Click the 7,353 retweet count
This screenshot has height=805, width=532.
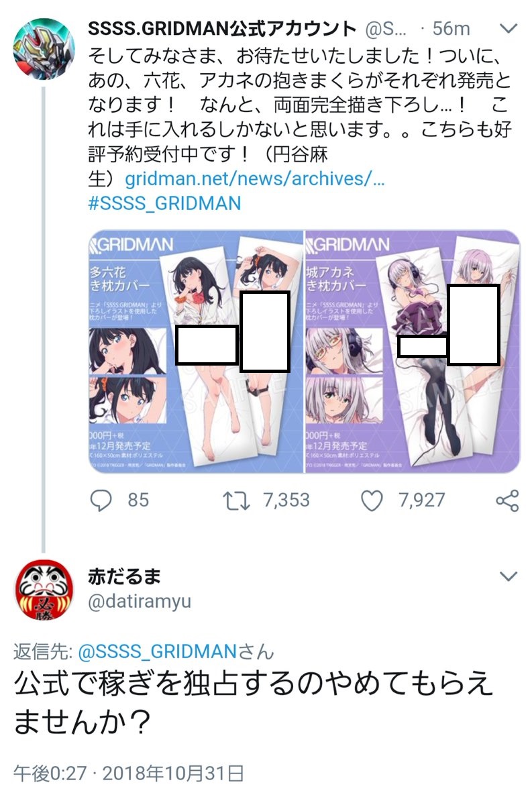coord(286,500)
